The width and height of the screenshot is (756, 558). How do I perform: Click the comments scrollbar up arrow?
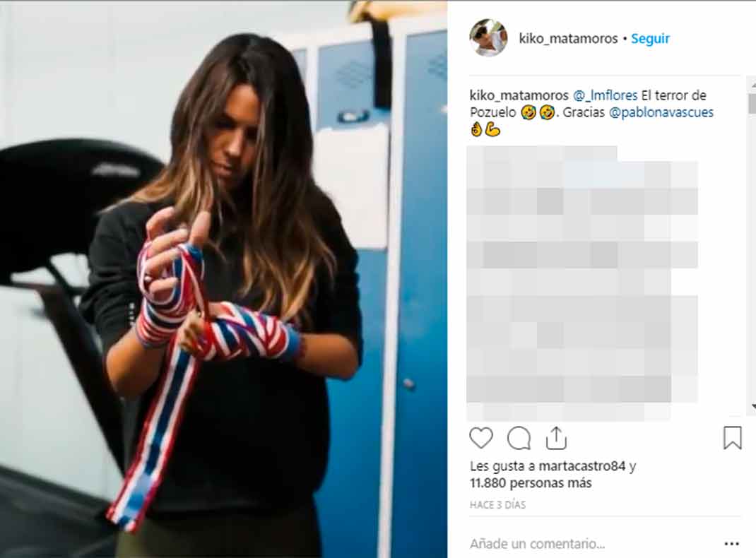coord(752,84)
